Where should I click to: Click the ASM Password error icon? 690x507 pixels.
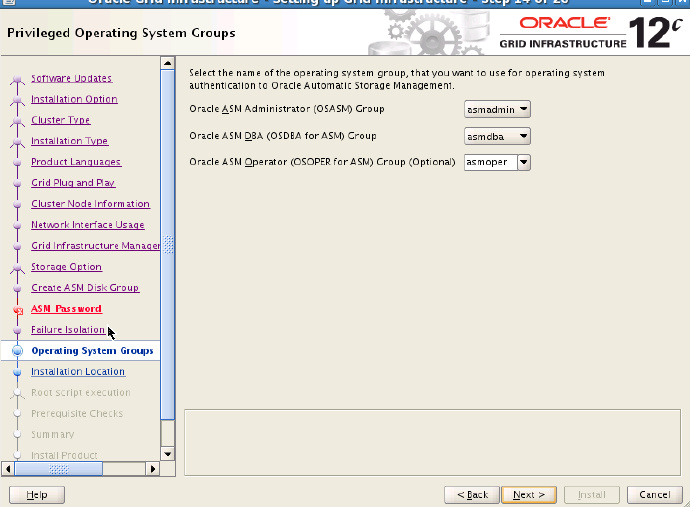coord(18,311)
